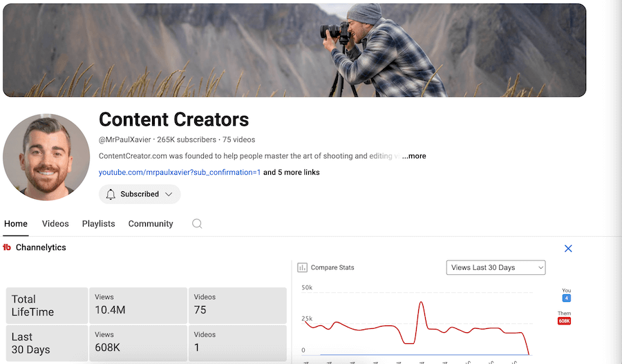Click the 25k axis label on chart

pos(307,318)
